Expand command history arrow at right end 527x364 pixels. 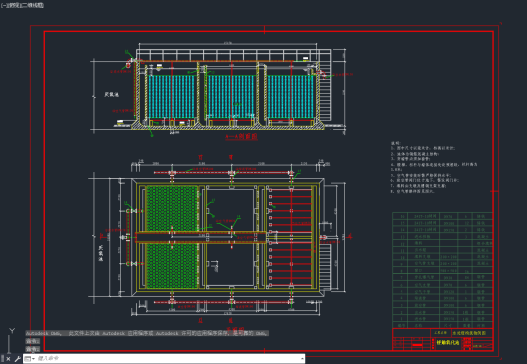pos(302,359)
